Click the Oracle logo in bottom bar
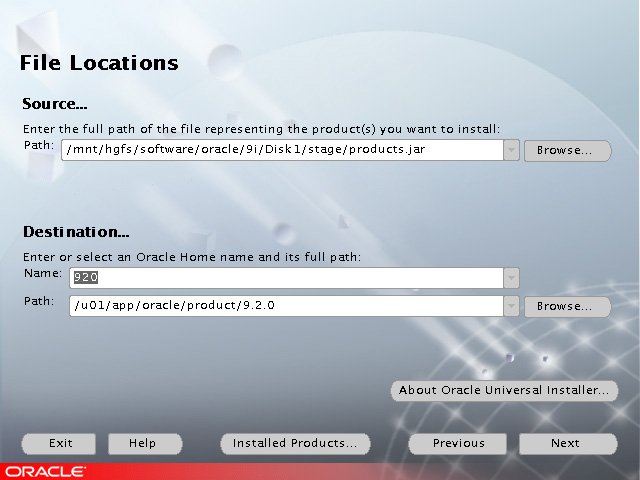The width and height of the screenshot is (640, 480). [x=44, y=471]
